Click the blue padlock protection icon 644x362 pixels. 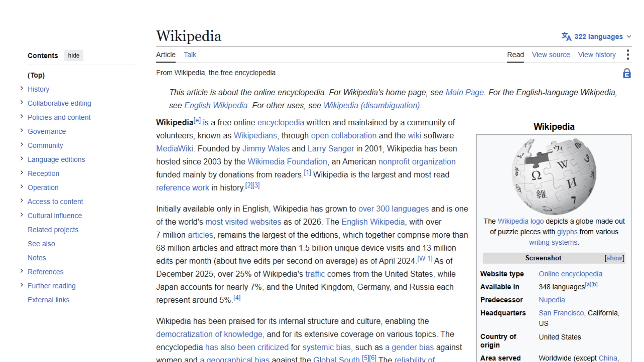click(x=627, y=73)
